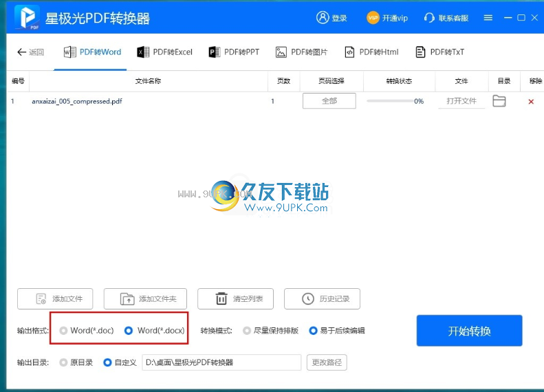
Task: Click the 登录 login text
Action: point(339,18)
